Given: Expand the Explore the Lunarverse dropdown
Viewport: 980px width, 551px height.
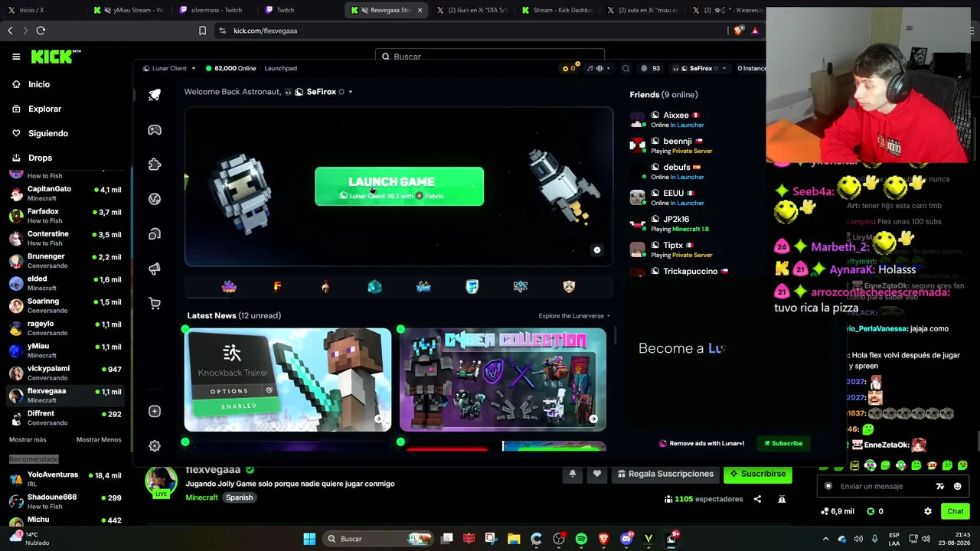Looking at the screenshot, I should coord(574,315).
